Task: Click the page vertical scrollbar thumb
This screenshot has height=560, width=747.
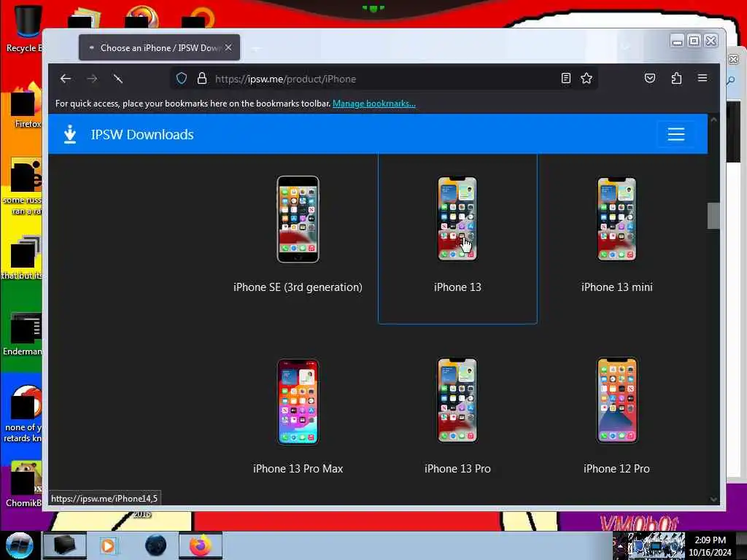Action: 713,216
